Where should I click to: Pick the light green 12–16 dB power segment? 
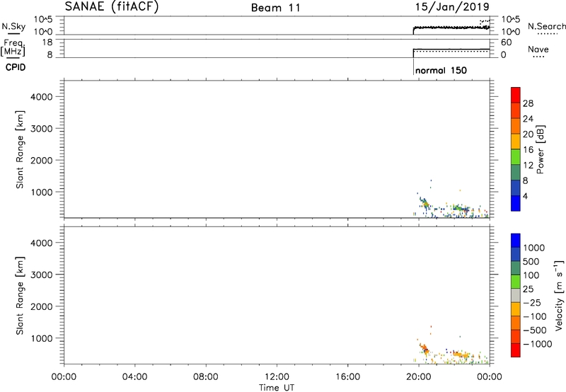click(516, 156)
